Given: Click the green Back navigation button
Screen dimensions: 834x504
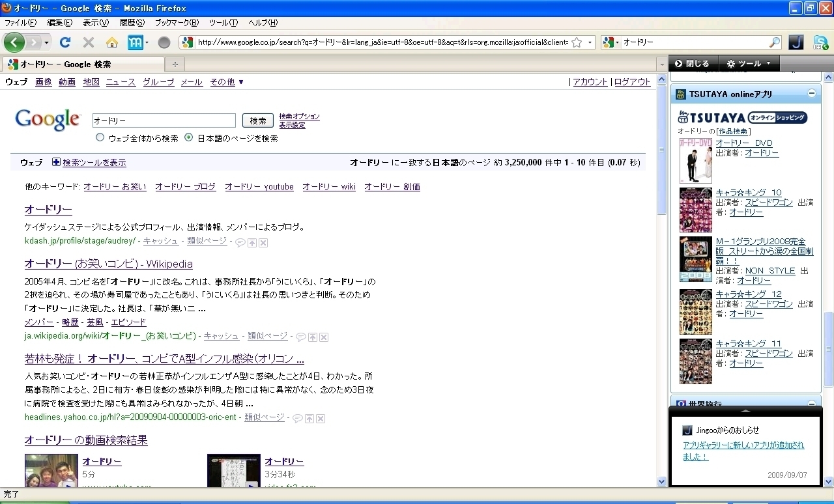Looking at the screenshot, I should point(14,42).
